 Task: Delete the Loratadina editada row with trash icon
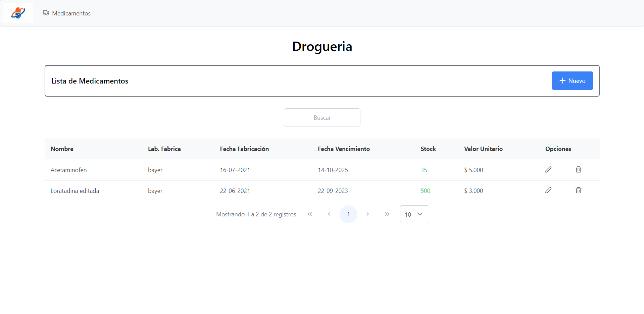(578, 190)
